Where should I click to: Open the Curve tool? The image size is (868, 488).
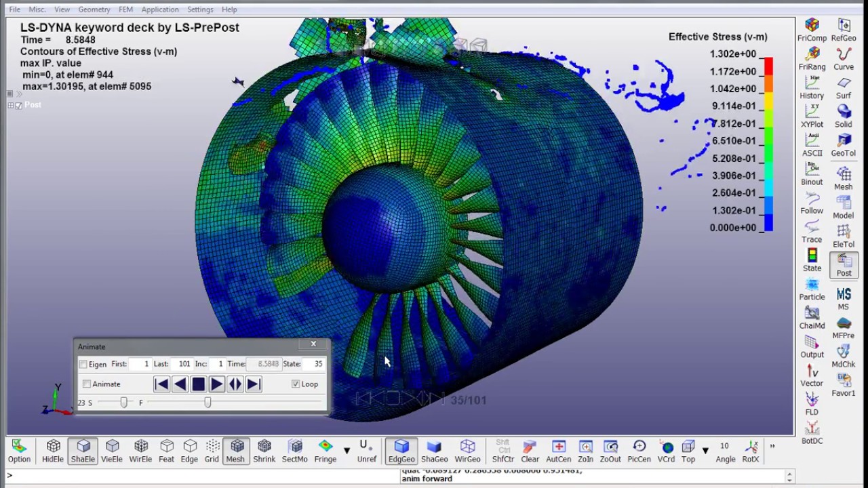tap(844, 60)
